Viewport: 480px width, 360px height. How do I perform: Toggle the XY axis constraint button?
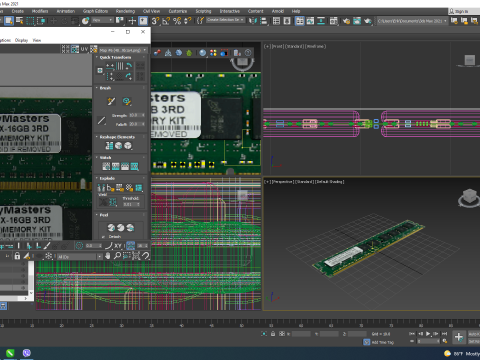point(118,246)
